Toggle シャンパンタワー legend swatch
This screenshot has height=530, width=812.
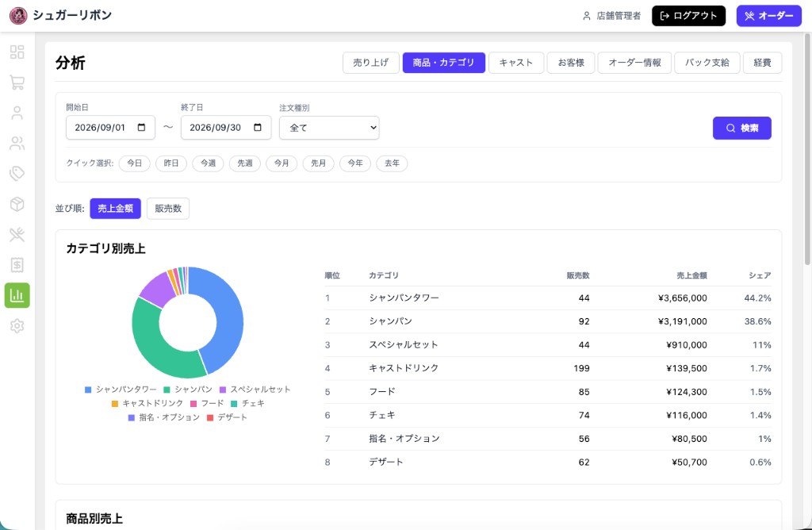tap(88, 390)
